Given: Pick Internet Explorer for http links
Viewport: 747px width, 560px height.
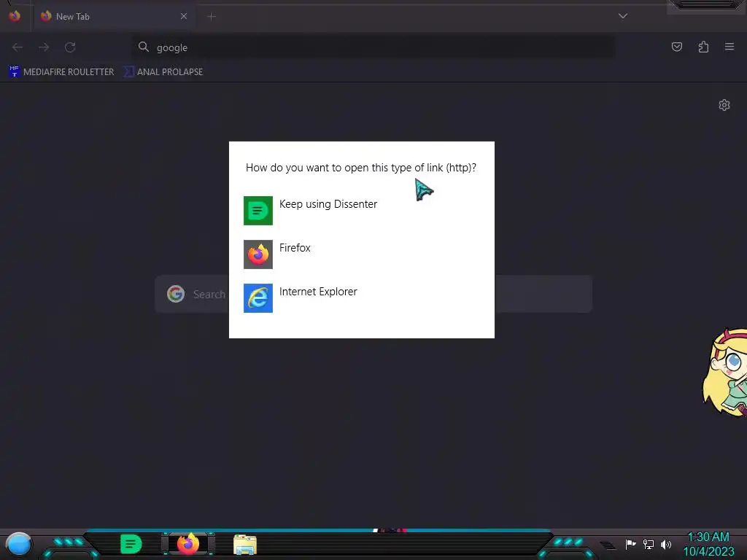Looking at the screenshot, I should [361, 298].
